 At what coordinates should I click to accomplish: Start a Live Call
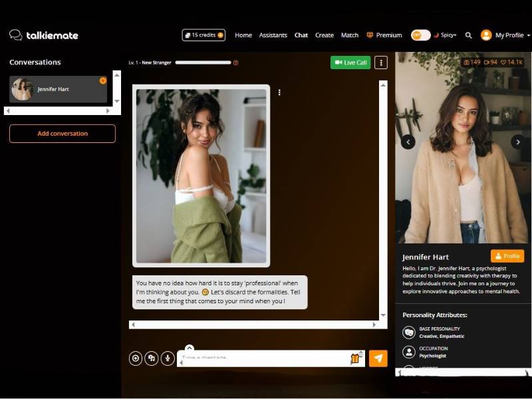pyautogui.click(x=350, y=63)
